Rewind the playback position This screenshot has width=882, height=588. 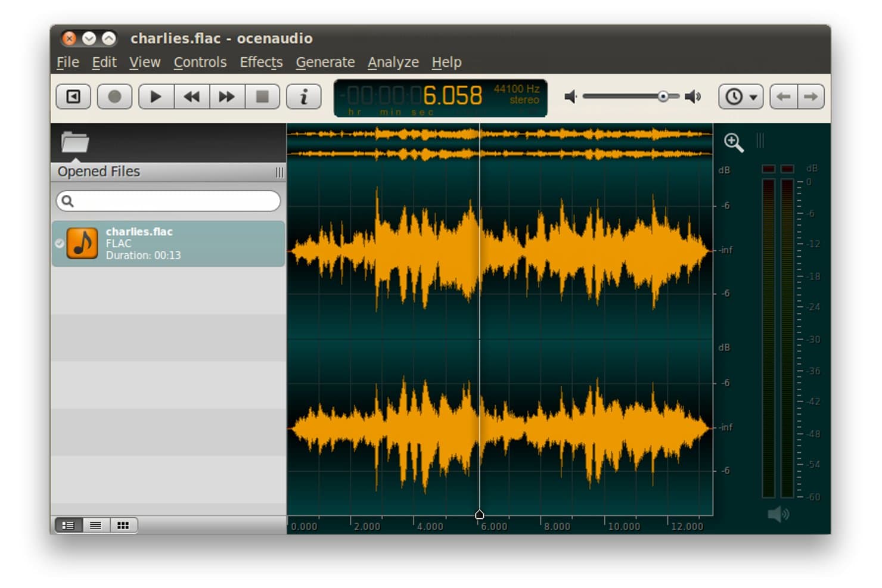click(191, 97)
